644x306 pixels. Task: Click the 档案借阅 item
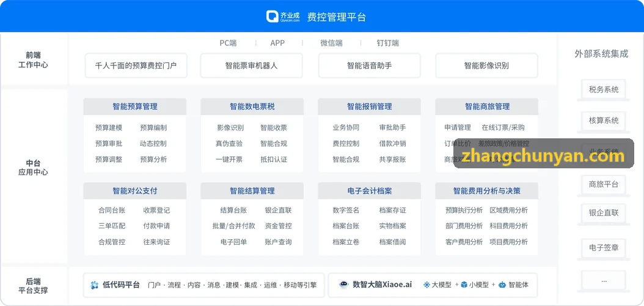coord(393,242)
